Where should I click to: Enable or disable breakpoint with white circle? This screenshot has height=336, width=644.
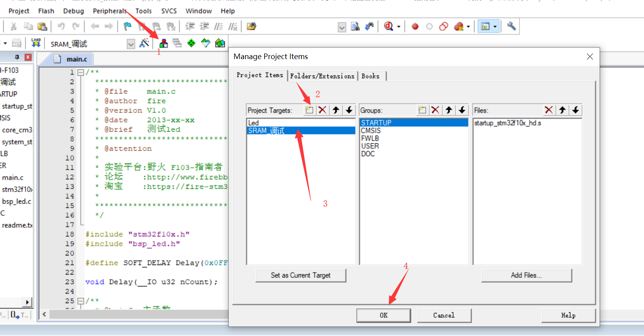point(429,27)
